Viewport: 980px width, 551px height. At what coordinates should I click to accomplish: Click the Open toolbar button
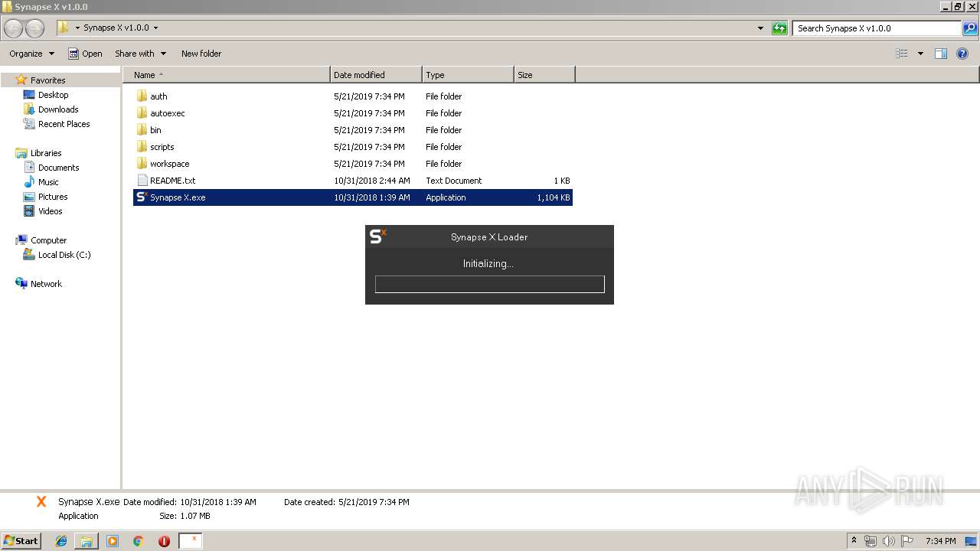click(85, 54)
